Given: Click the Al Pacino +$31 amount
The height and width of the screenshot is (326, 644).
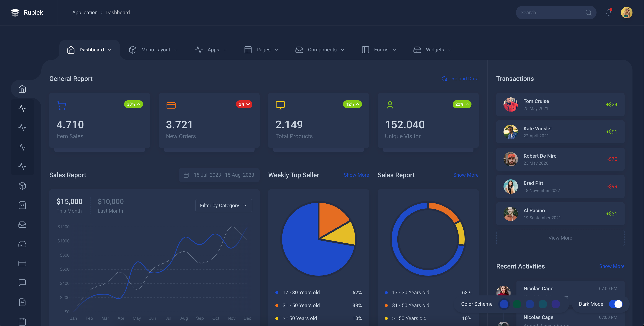Looking at the screenshot, I should pyautogui.click(x=611, y=214).
